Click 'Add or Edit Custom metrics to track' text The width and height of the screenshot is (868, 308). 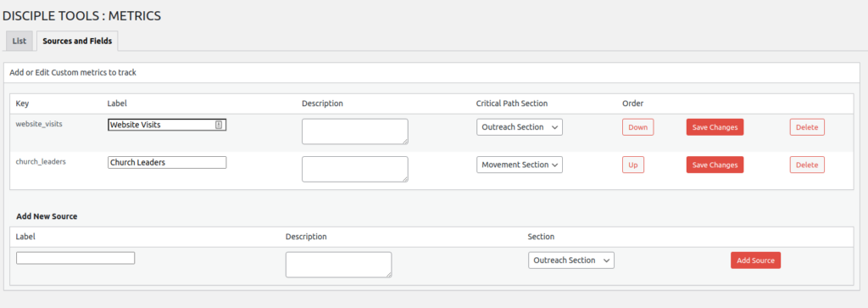(x=73, y=73)
